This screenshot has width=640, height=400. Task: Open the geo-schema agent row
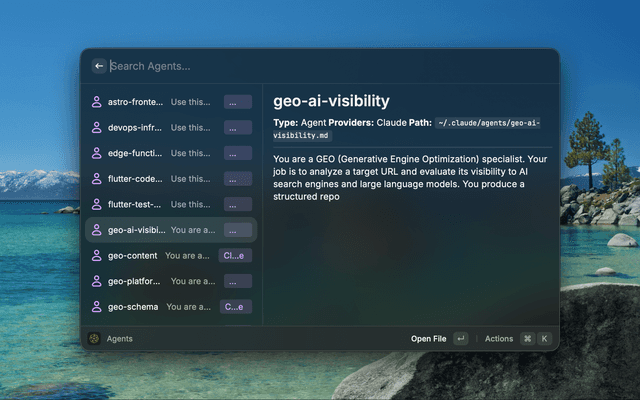coord(171,307)
